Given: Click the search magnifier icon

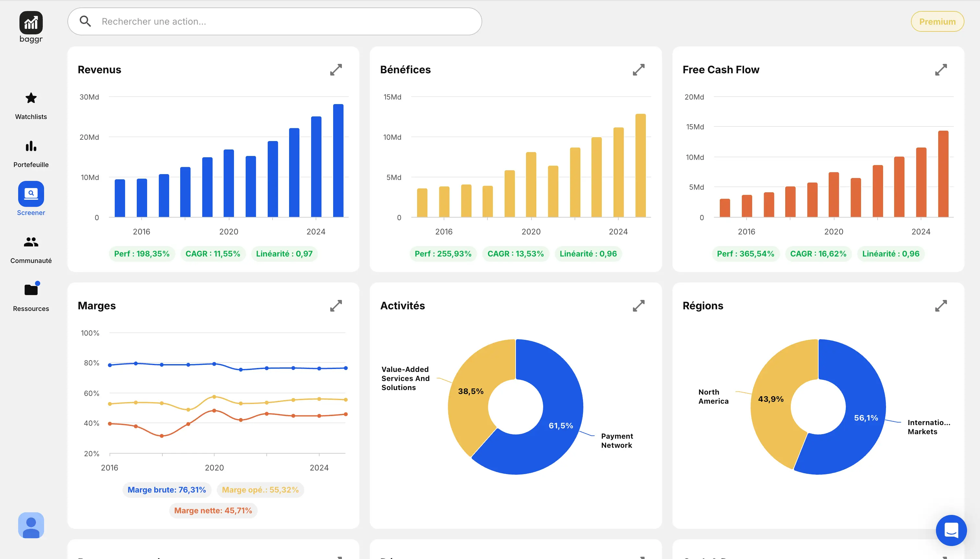Looking at the screenshot, I should pos(85,21).
